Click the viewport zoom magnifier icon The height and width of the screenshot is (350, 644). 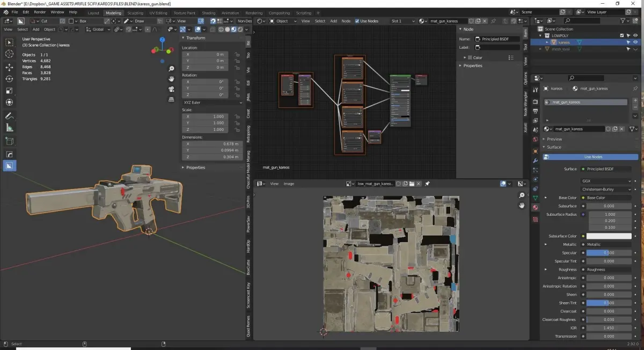click(171, 69)
